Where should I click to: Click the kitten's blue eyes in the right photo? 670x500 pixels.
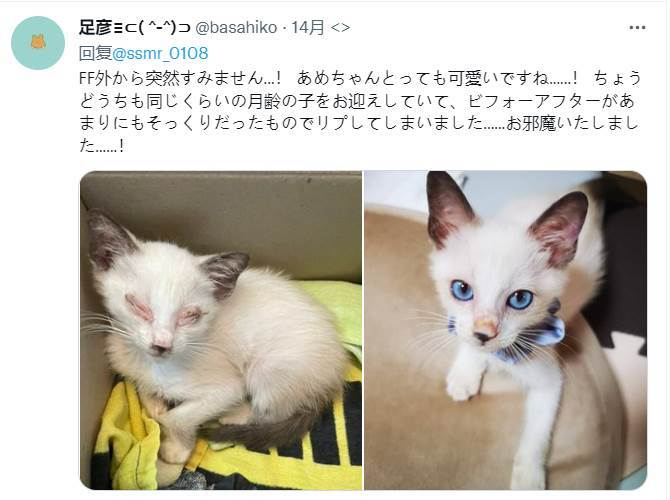point(491,295)
